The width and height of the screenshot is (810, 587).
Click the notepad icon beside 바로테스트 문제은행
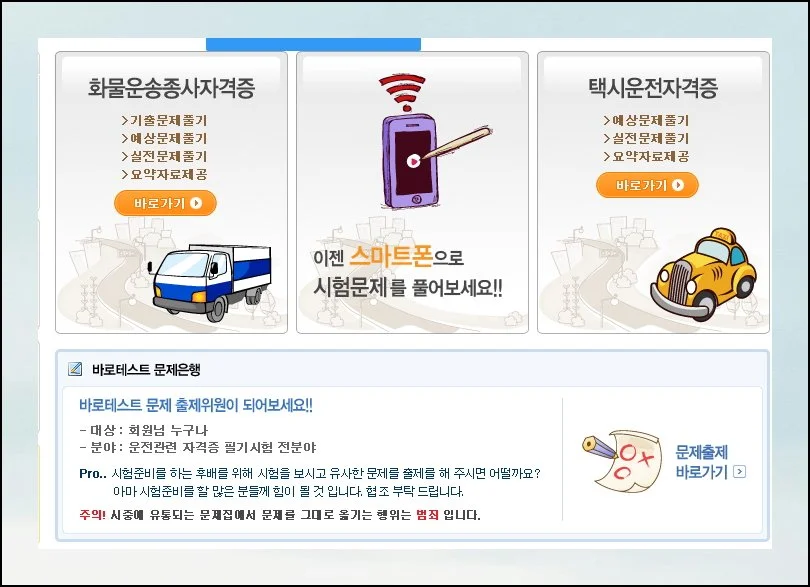coord(75,369)
